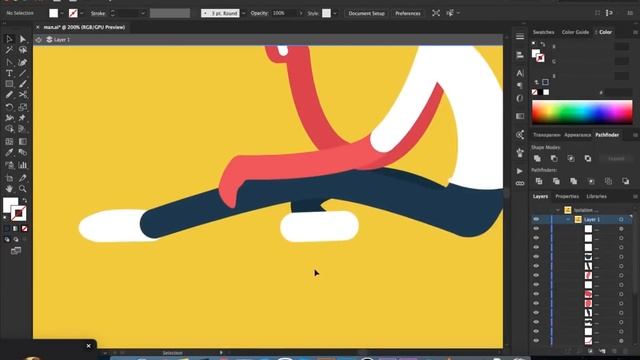Select the Pen tool
The image size is (640, 360).
pyautogui.click(x=9, y=62)
